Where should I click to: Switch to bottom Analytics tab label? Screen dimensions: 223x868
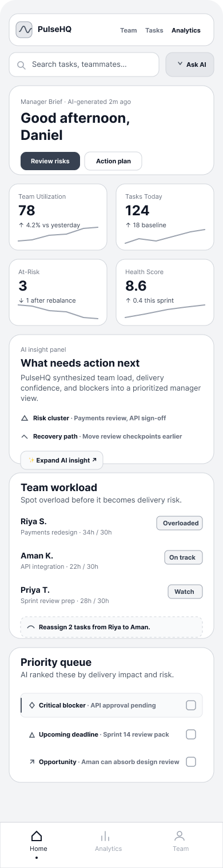[x=109, y=849]
